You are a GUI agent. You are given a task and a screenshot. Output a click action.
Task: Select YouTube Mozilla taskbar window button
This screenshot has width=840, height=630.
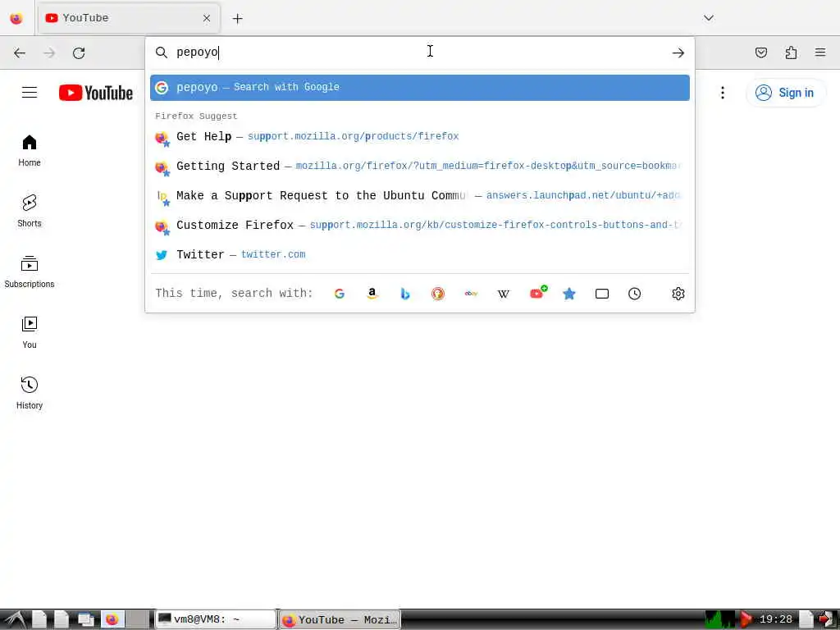click(340, 620)
